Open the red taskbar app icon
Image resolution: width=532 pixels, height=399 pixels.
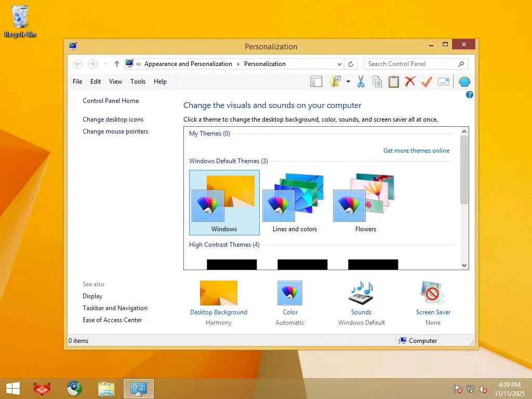(x=42, y=389)
